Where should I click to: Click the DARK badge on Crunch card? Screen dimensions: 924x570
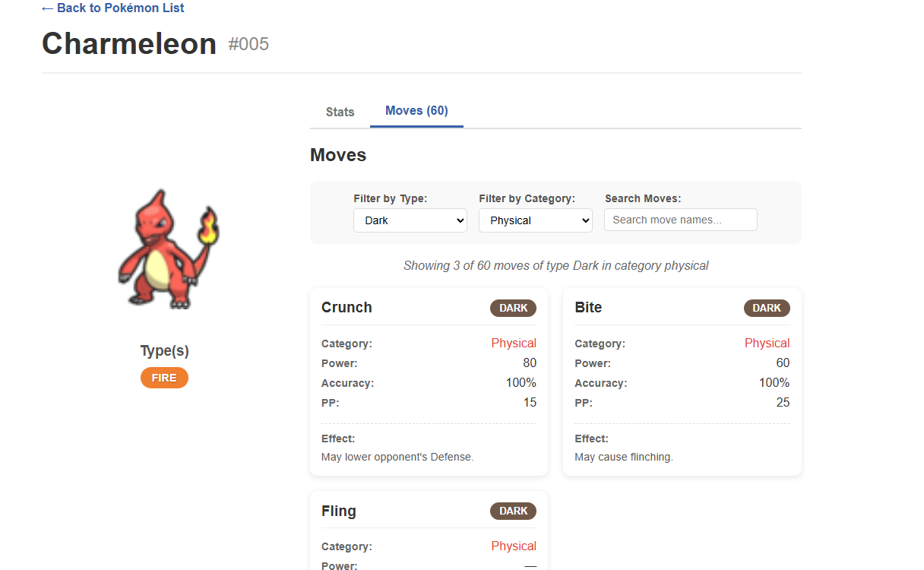coord(513,308)
